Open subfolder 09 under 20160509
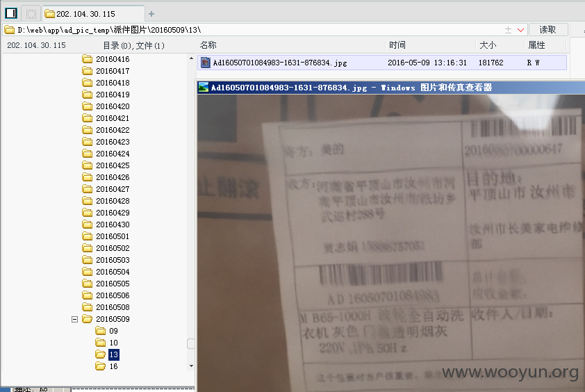Viewport: 585px width, 392px height. point(113,331)
